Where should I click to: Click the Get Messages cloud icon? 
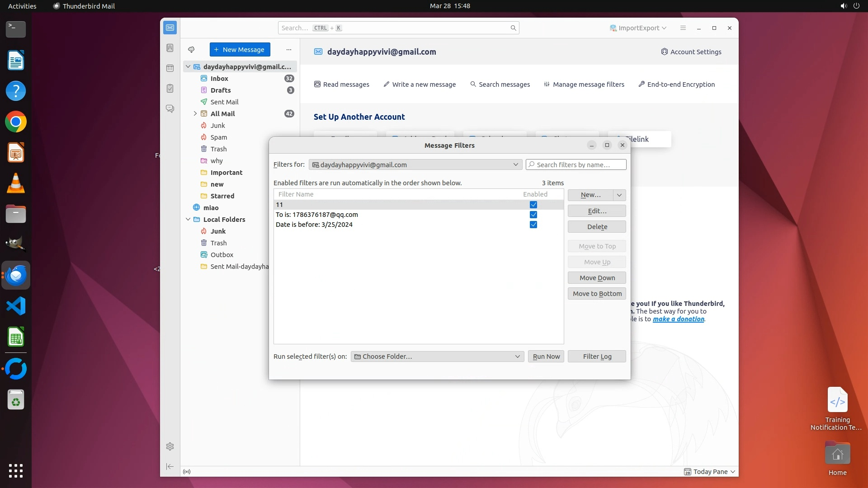(191, 50)
